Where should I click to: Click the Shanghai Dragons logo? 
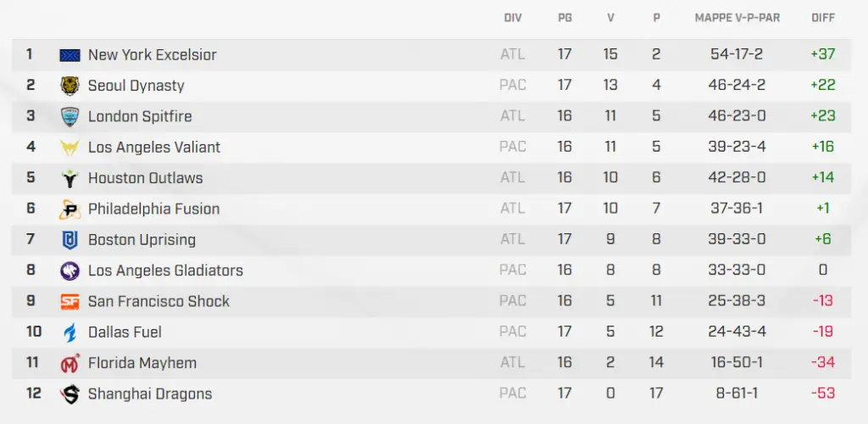coord(70,394)
